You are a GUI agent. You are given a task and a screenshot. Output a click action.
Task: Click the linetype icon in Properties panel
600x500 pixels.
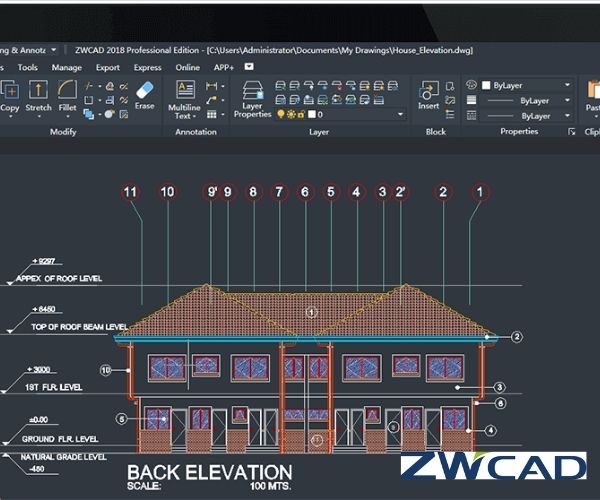click(x=471, y=115)
